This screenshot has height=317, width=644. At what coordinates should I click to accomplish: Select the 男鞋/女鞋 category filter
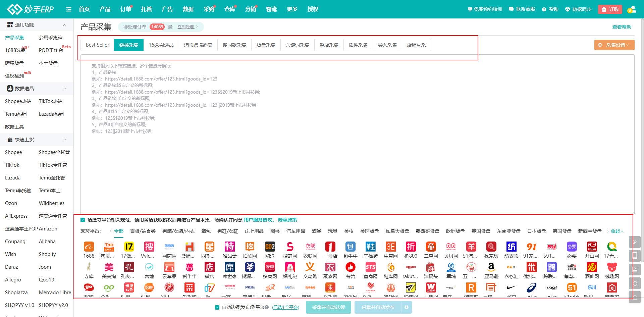[x=227, y=231]
